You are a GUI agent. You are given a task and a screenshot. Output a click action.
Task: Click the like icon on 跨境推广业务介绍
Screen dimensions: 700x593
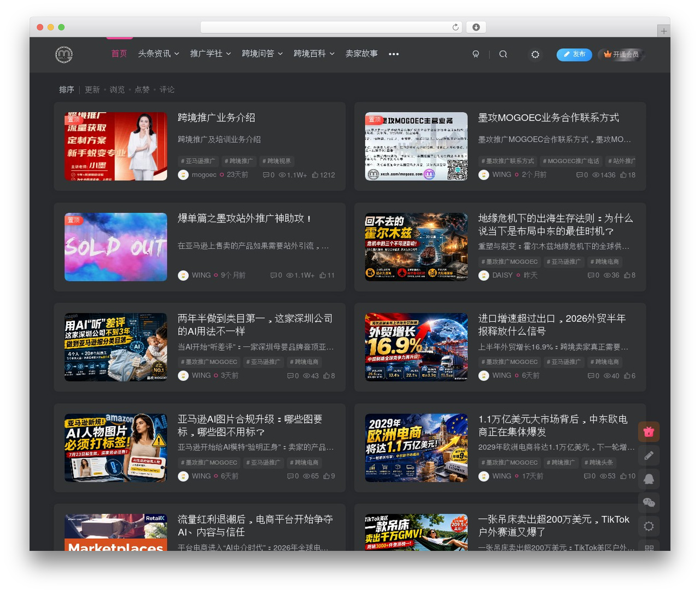[315, 175]
